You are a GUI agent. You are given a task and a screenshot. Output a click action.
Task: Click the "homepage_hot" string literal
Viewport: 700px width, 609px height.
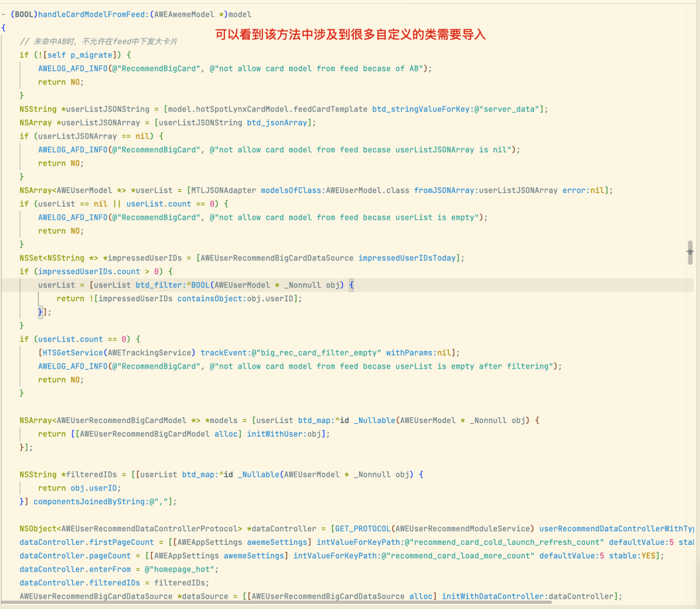[180, 569]
